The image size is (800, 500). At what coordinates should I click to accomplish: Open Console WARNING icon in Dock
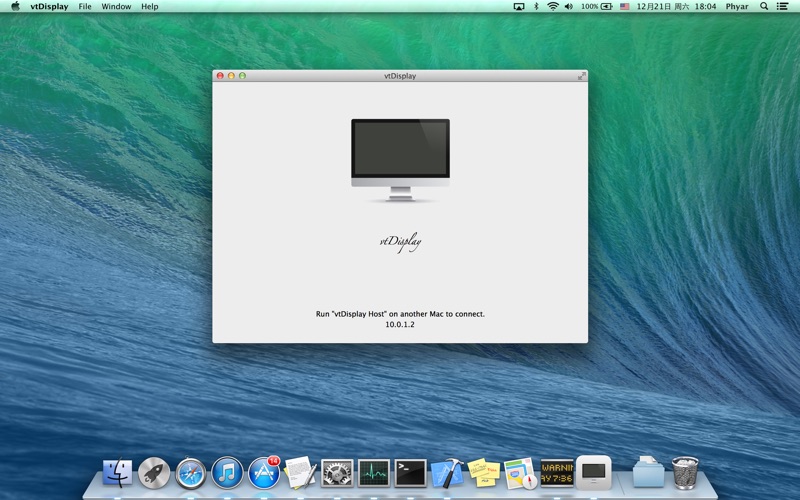click(557, 473)
